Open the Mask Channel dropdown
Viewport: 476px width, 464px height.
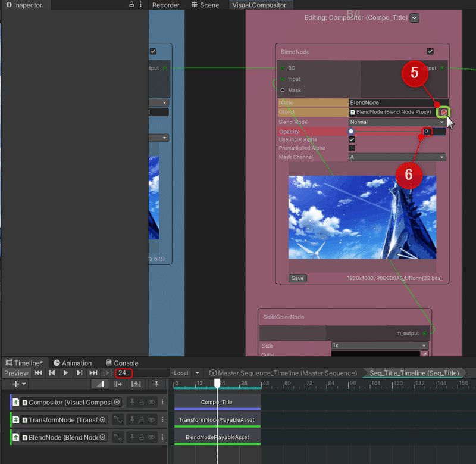pos(397,157)
